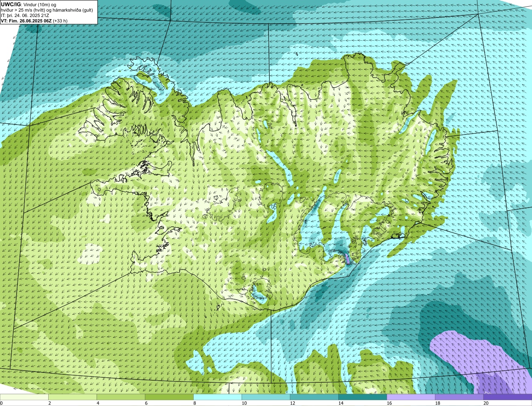
Task: Click the line 'hviður > 25 m/s (hvítt) og hámarkshviða (gult)'
Action: [47, 10]
